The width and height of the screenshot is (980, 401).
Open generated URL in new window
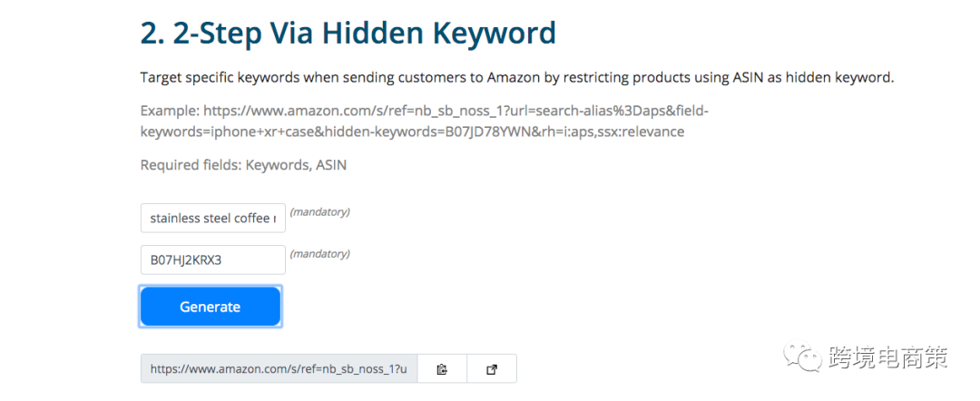point(492,369)
